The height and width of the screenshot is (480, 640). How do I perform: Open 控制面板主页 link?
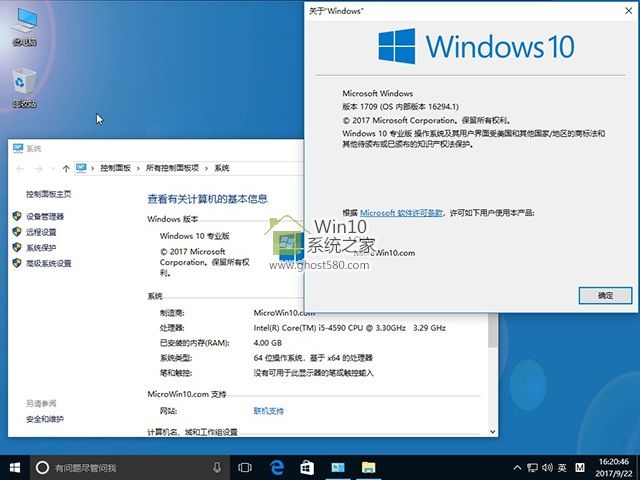(x=49, y=194)
